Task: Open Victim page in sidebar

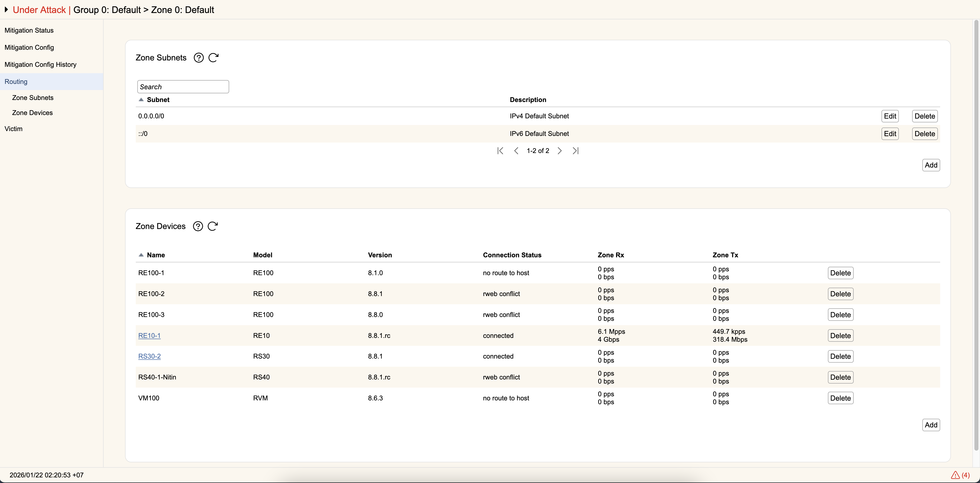Action: pos(13,129)
